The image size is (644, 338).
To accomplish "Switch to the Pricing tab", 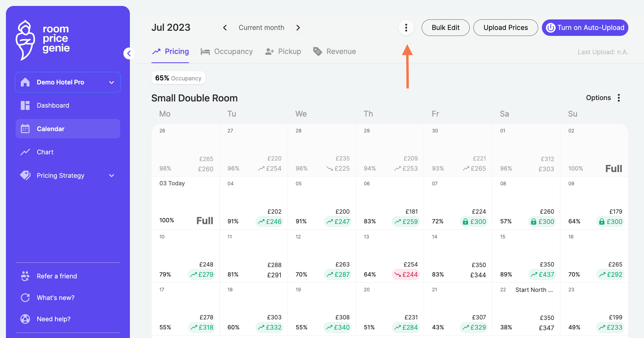I will point(170,52).
